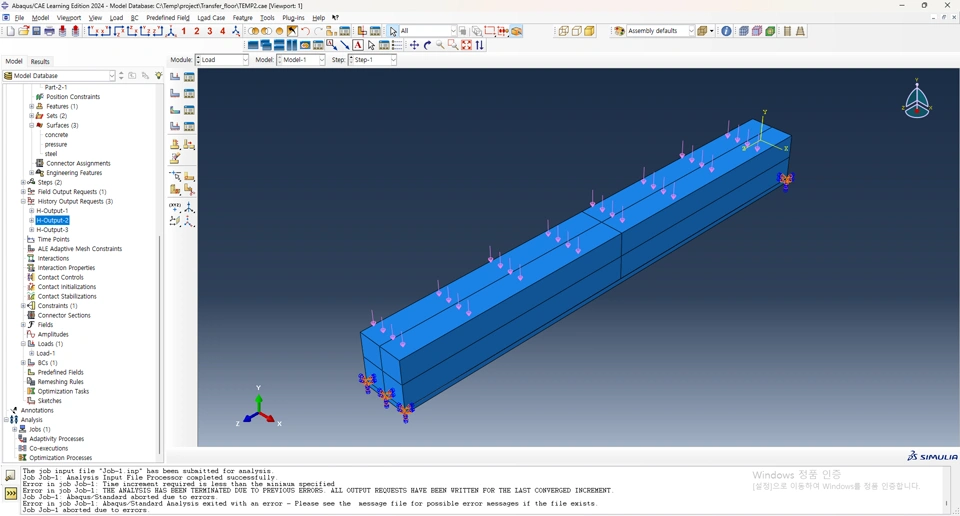Open the Module dropdown showing Load
This screenshot has width=960, height=516.
tap(222, 60)
